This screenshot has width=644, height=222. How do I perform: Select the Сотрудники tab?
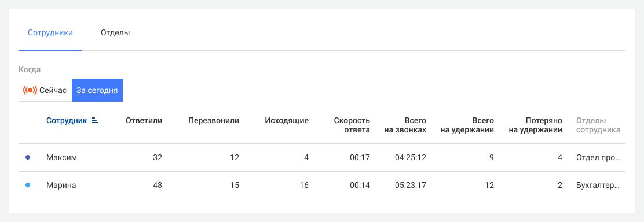50,33
